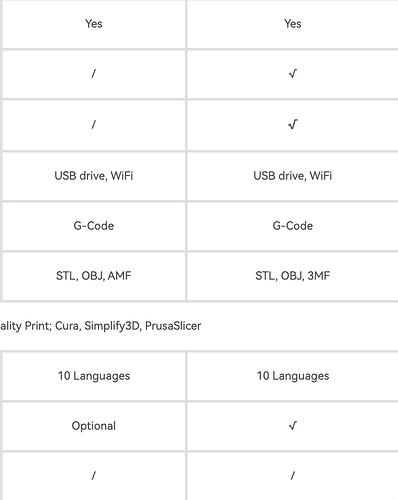Click the left column Yes cell
The width and height of the screenshot is (398, 500).
94,24
